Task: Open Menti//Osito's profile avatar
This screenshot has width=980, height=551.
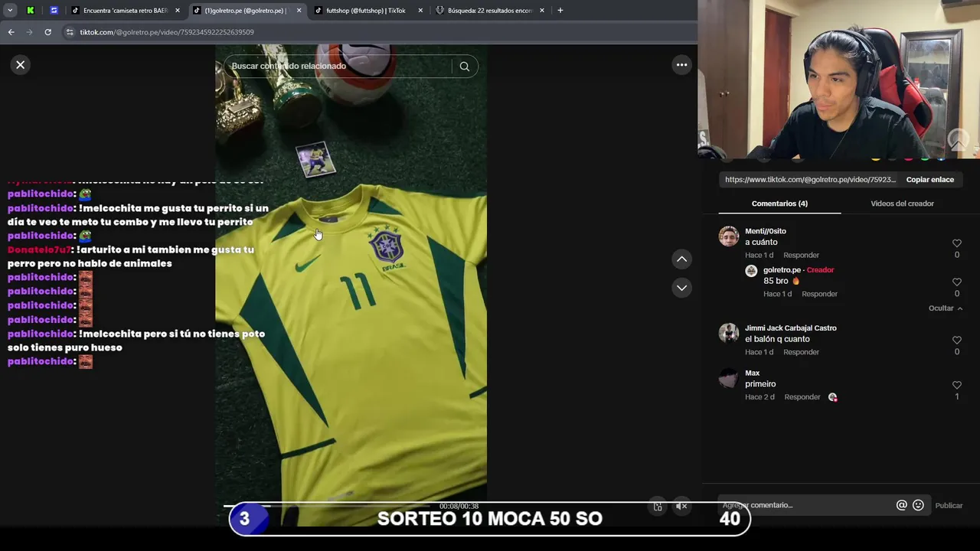Action: (729, 236)
